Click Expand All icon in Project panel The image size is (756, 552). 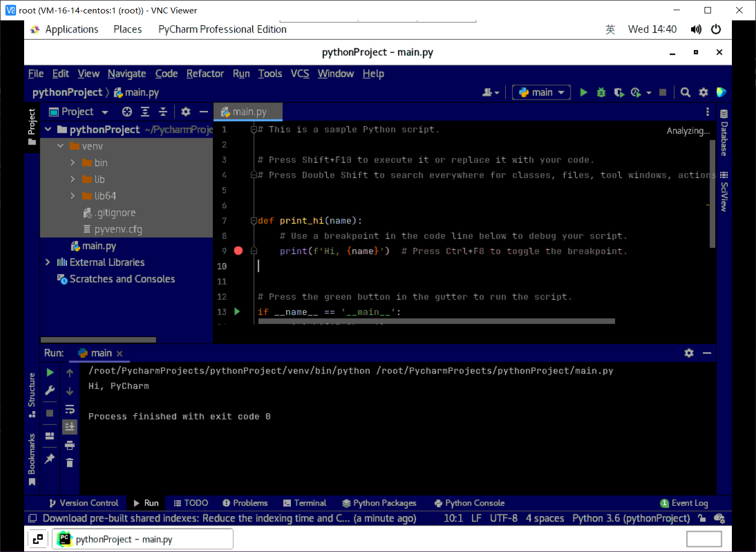tap(145, 111)
